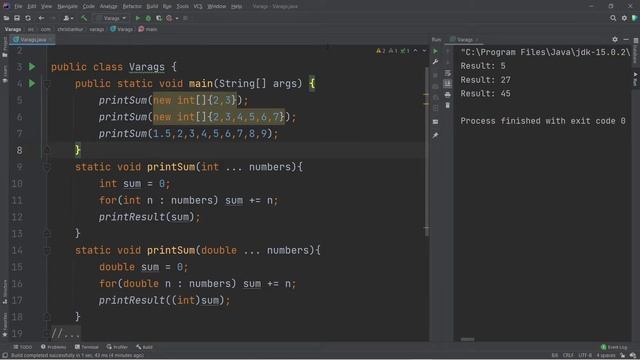640x360 pixels.
Task: Expand the profiler dropdown arrow in toolbar
Action: tap(177, 18)
